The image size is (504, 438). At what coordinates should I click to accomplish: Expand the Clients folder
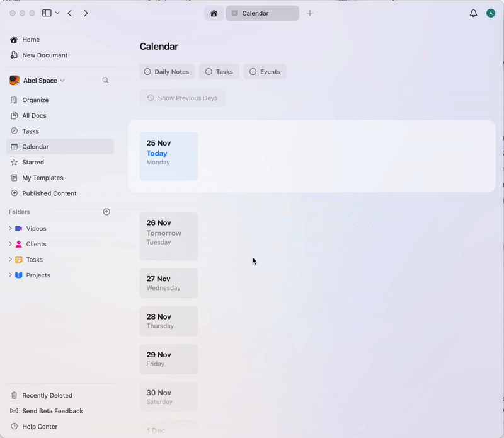coord(10,244)
